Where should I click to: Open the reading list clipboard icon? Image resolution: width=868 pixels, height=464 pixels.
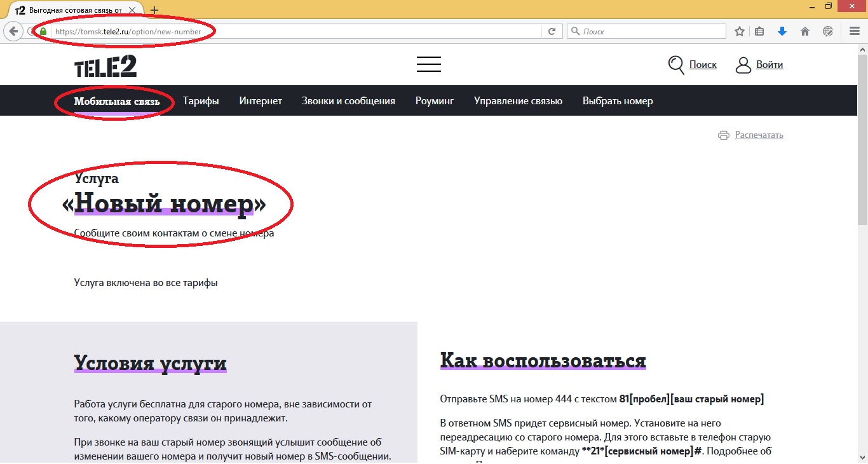click(759, 31)
